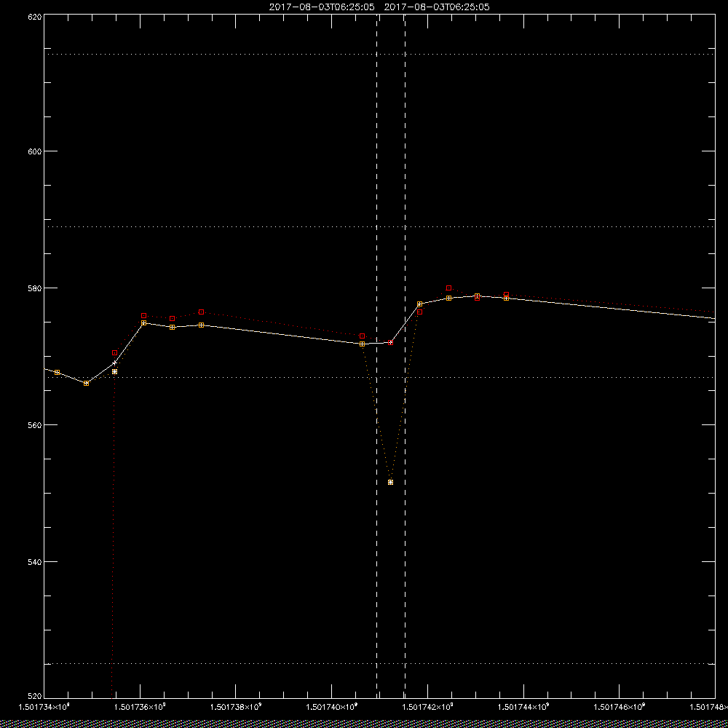Pick the orange outlier point near 551
Viewport: 728px width, 728px height.
(390, 483)
